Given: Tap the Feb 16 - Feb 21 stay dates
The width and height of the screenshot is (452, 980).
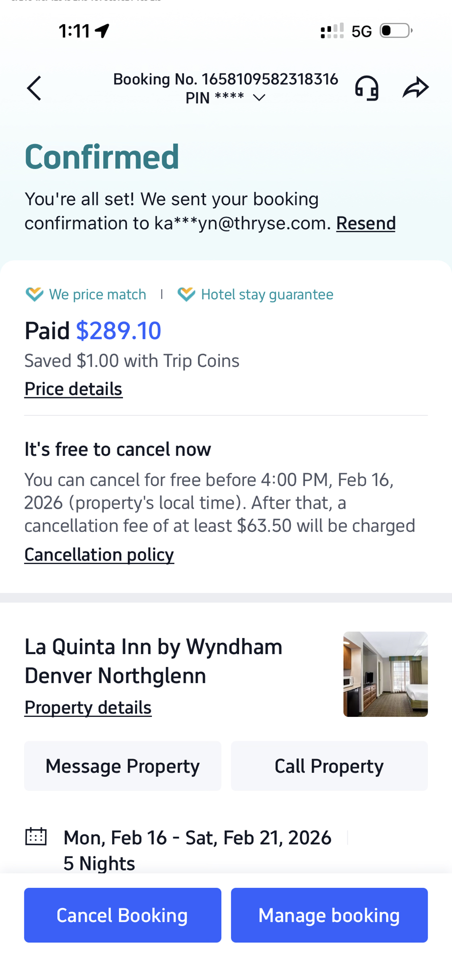Looking at the screenshot, I should click(197, 838).
